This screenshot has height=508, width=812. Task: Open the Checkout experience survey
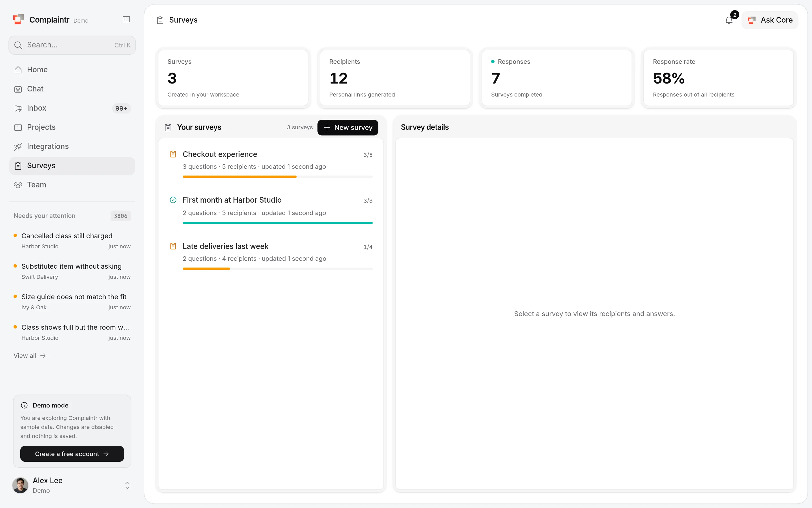point(271,164)
